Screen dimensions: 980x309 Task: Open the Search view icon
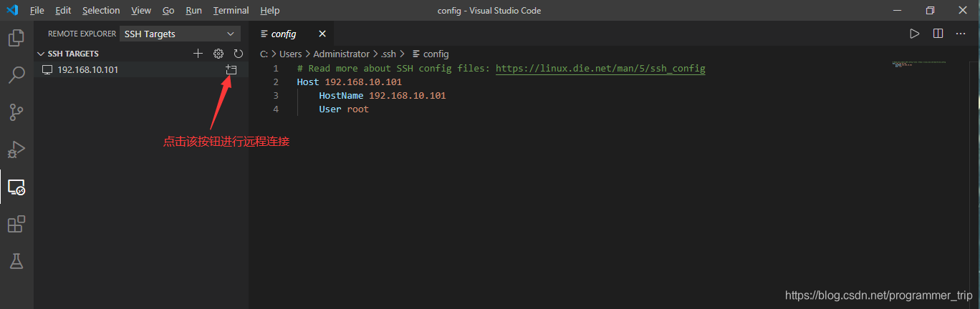point(16,74)
